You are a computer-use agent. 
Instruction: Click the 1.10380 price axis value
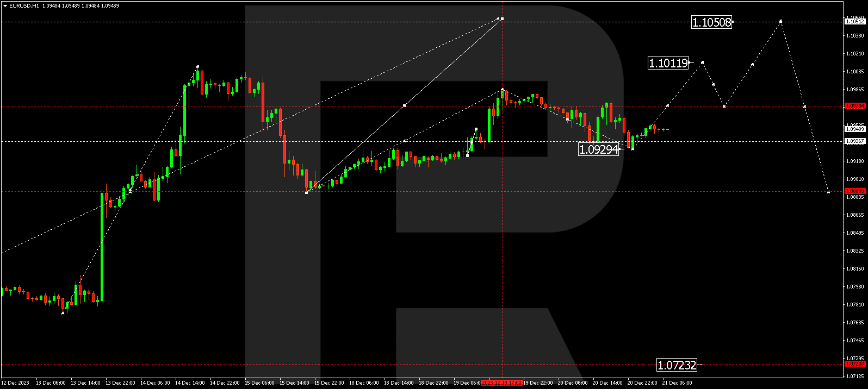[855, 35]
